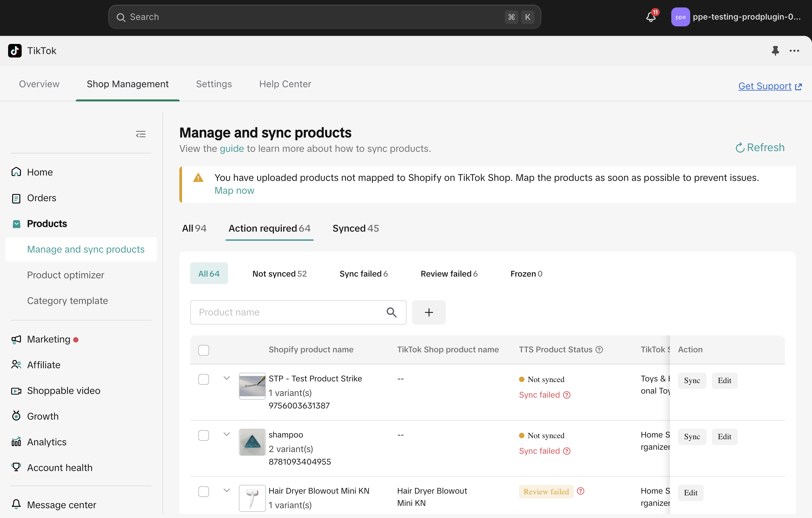The image size is (812, 518).
Task: Check the STP - Test Product Strike row
Action: [x=204, y=379]
